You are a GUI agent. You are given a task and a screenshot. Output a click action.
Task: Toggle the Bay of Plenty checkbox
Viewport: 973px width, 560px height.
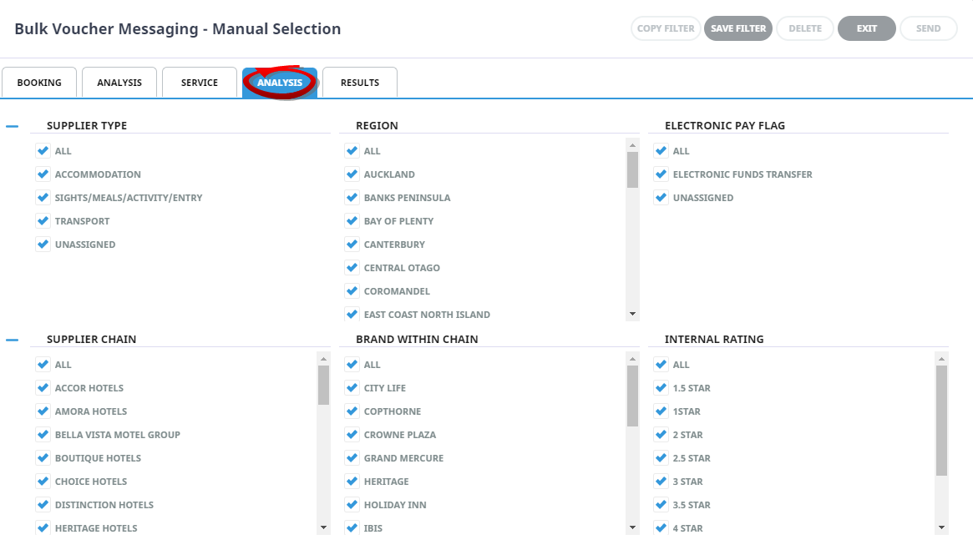[x=352, y=221]
